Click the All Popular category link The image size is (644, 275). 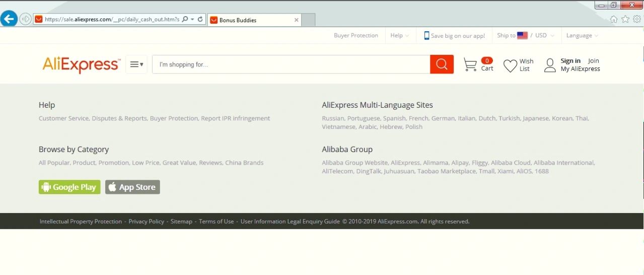tap(54, 163)
